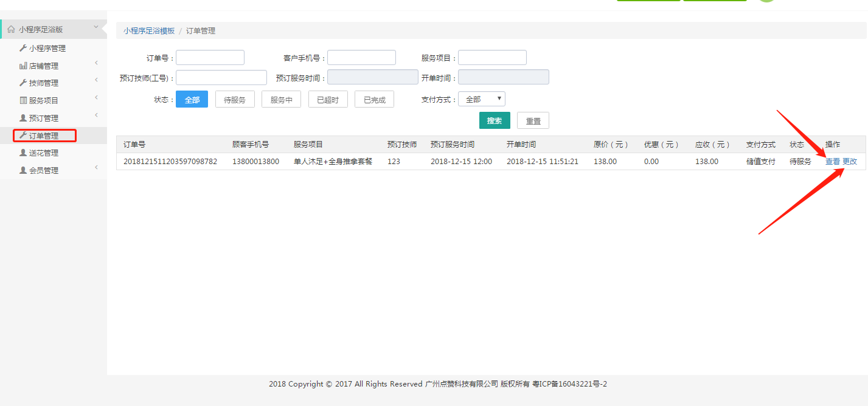
Task: Click the home icon beside 小程序足浴版
Action: 11,29
